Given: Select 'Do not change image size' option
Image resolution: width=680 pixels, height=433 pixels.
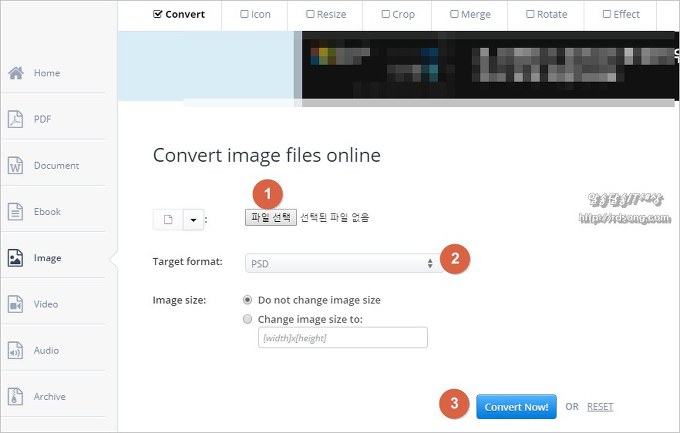Looking at the screenshot, I should click(x=247, y=300).
